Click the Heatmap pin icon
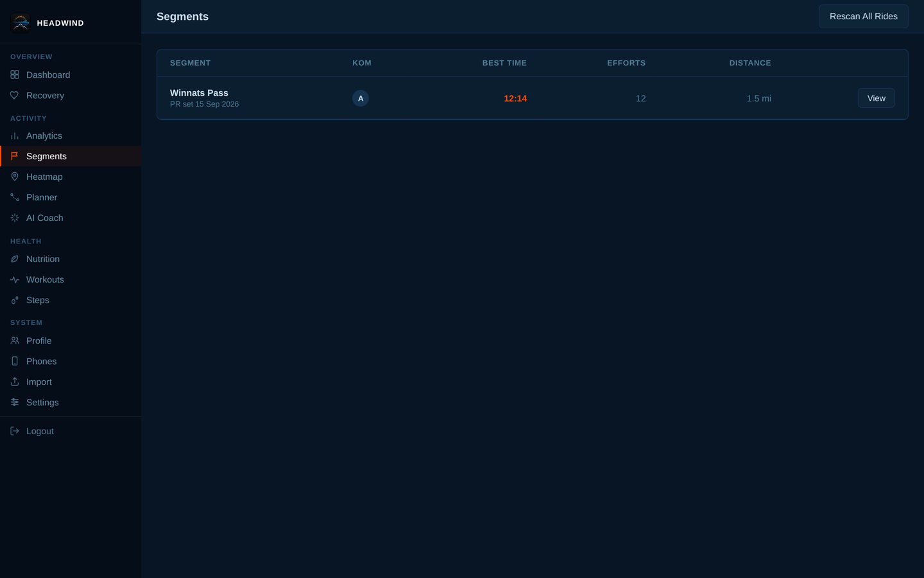Screen dimensions: 924x578 point(15,177)
